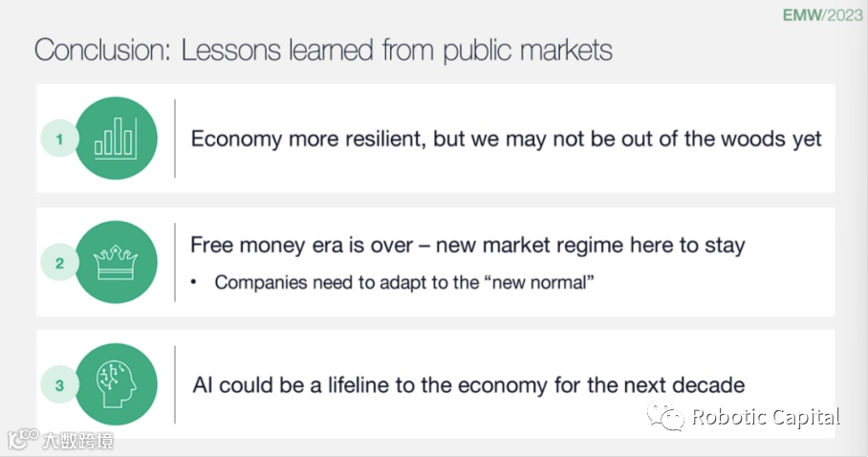This screenshot has width=868, height=457.
Task: Click the vertical divider in the third card
Action: [x=175, y=384]
